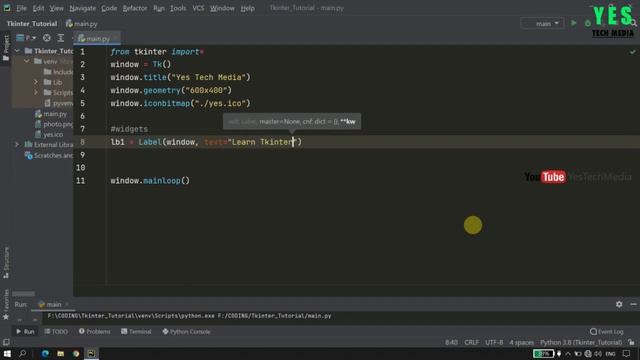Click the green Run triangle button
The image size is (640, 360).
tap(573, 23)
